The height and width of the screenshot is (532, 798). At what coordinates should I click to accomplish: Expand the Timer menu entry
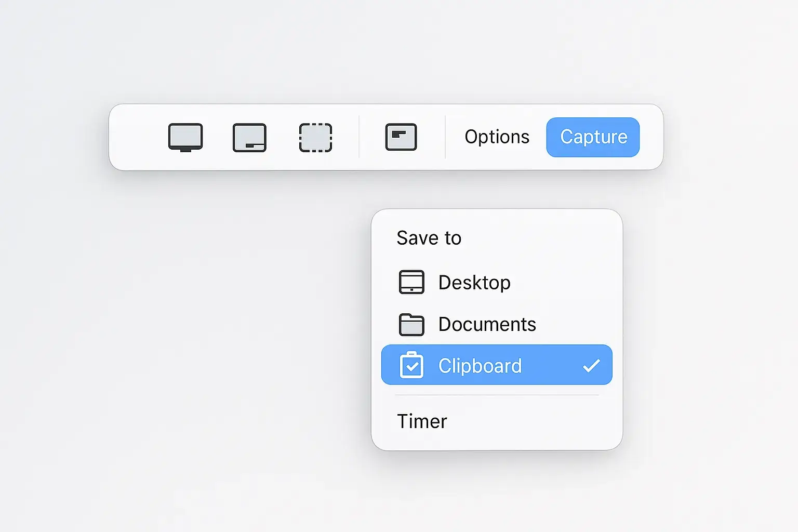[422, 421]
